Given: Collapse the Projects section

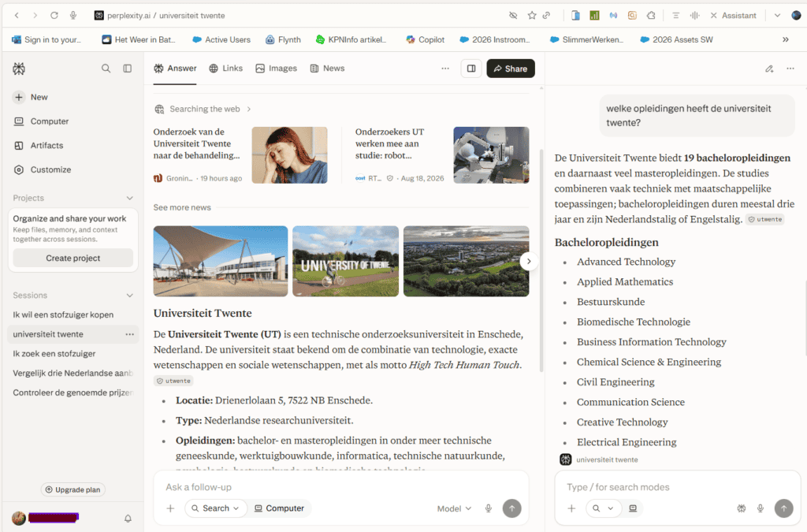Looking at the screenshot, I should point(130,198).
